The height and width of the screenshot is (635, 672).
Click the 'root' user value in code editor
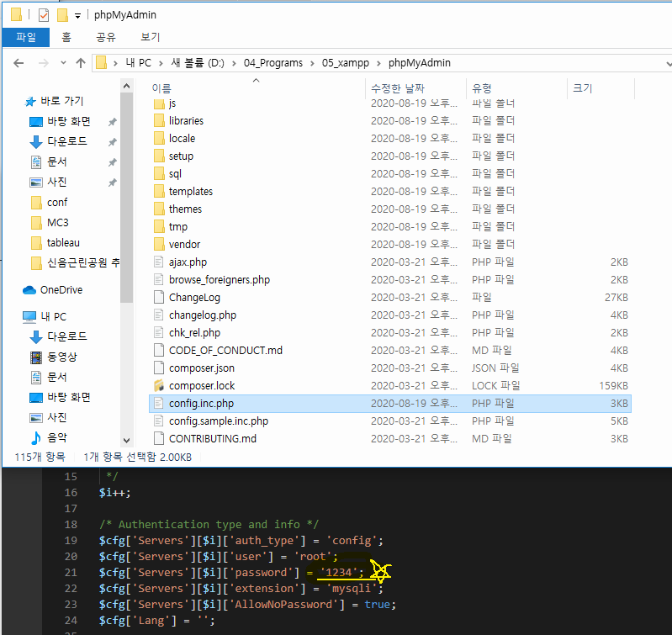point(313,557)
